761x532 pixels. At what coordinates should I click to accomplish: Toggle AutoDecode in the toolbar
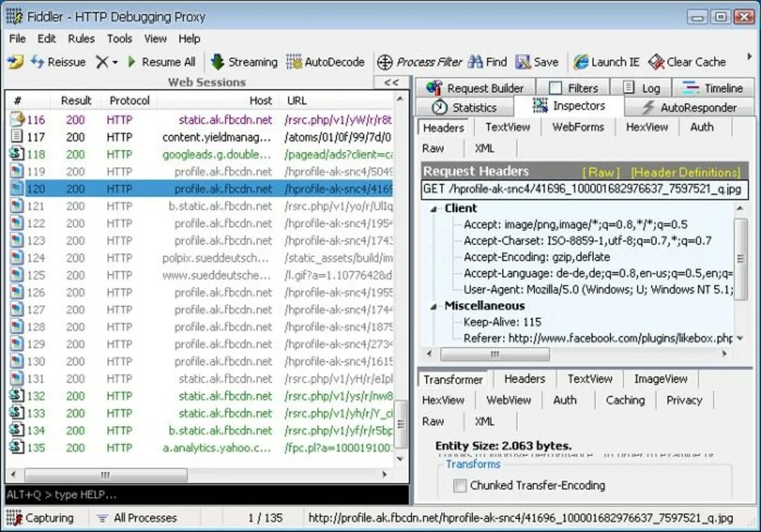click(325, 62)
